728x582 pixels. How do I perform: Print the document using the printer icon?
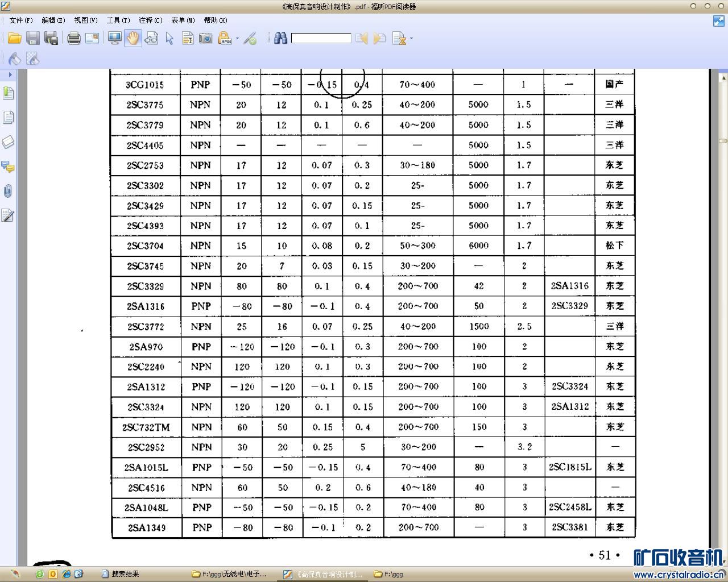tap(74, 38)
